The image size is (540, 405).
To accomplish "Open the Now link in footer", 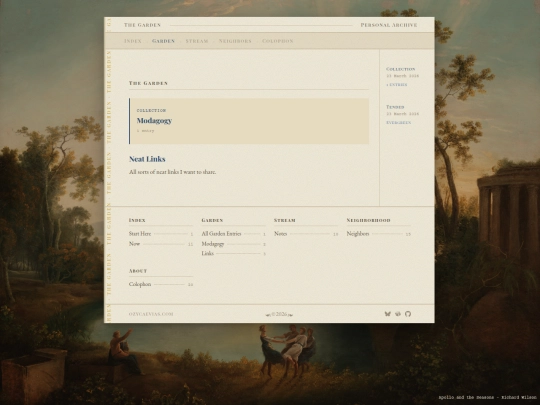I will (161, 244).
